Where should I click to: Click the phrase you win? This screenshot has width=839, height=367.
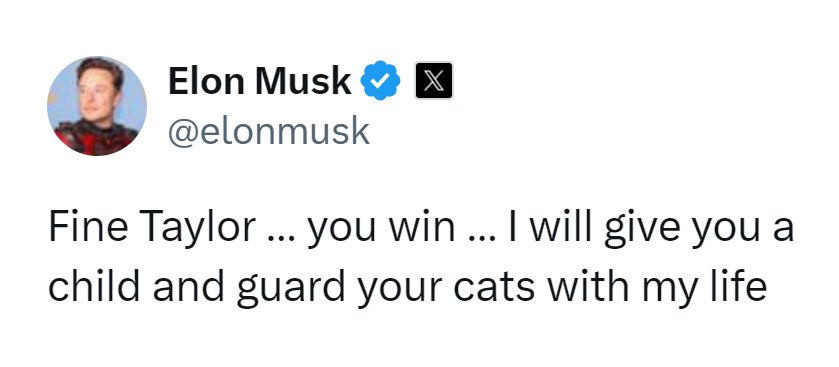click(380, 230)
